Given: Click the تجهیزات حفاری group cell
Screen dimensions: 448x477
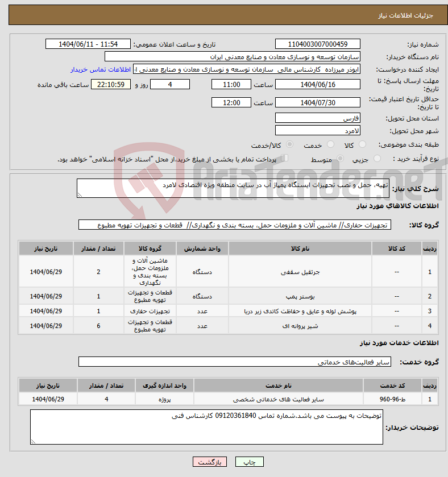Looking at the screenshot, I should pyautogui.click(x=150, y=311).
